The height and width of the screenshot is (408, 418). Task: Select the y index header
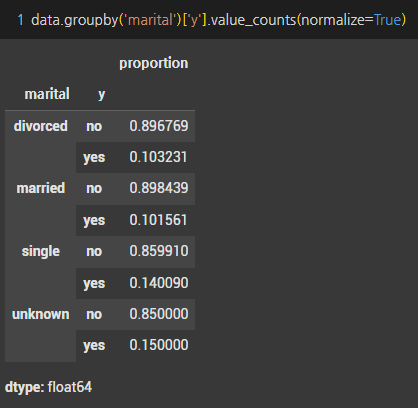click(x=101, y=95)
